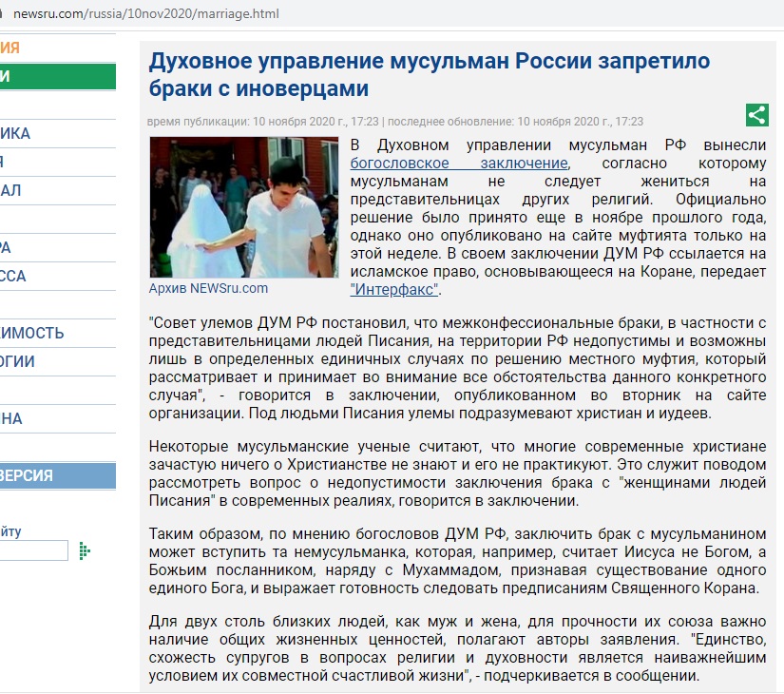
Task: Click the green share icon
Action: (757, 115)
